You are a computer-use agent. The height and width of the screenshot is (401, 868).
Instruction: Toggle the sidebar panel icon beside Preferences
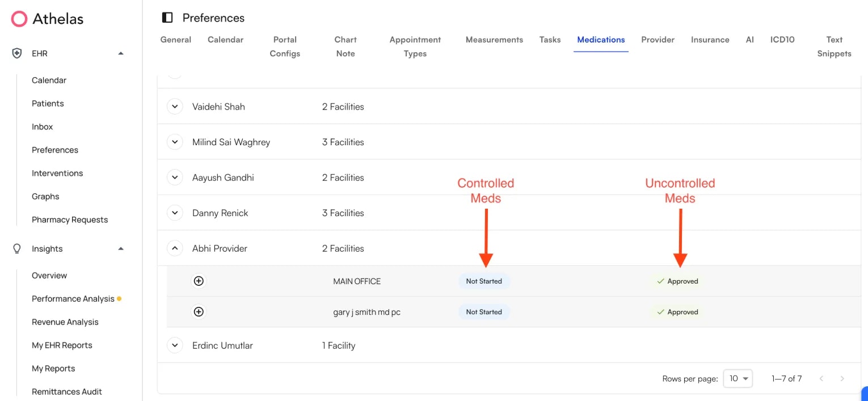tap(167, 18)
